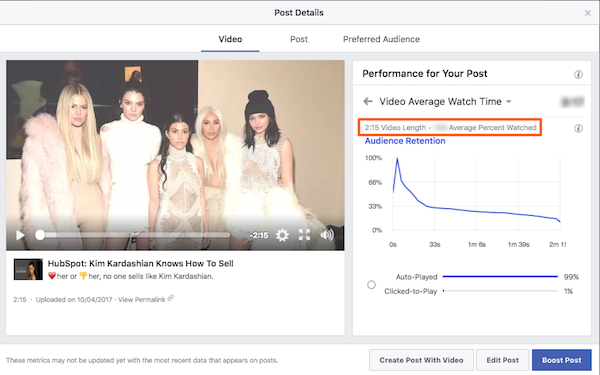
Task: Click the Auto-Played 99% bar
Action: click(x=500, y=277)
